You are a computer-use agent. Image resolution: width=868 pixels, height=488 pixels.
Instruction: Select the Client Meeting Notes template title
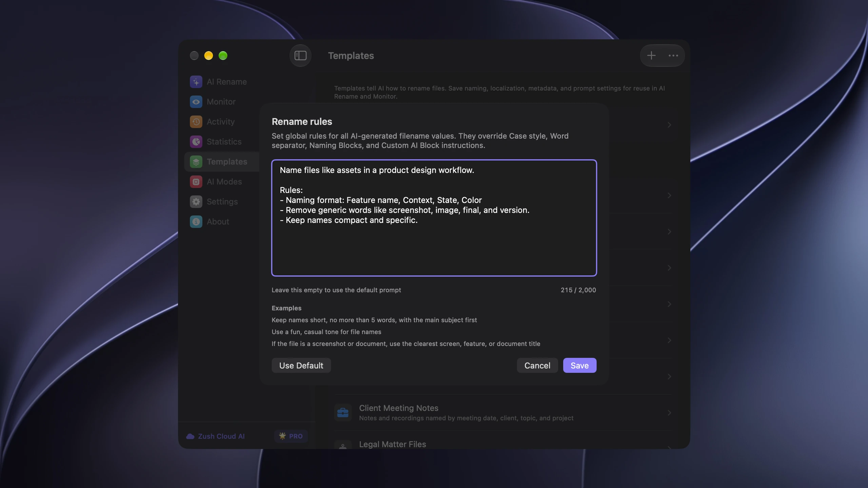coord(399,408)
